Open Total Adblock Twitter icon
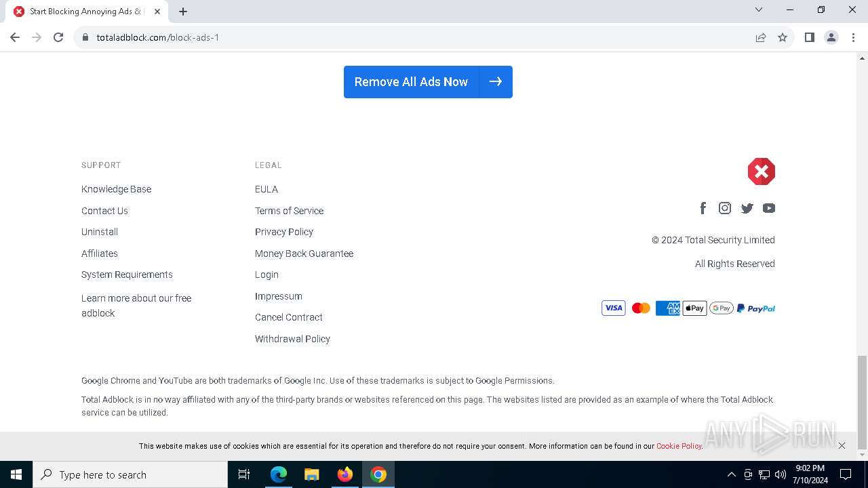868x488 pixels. tap(747, 208)
